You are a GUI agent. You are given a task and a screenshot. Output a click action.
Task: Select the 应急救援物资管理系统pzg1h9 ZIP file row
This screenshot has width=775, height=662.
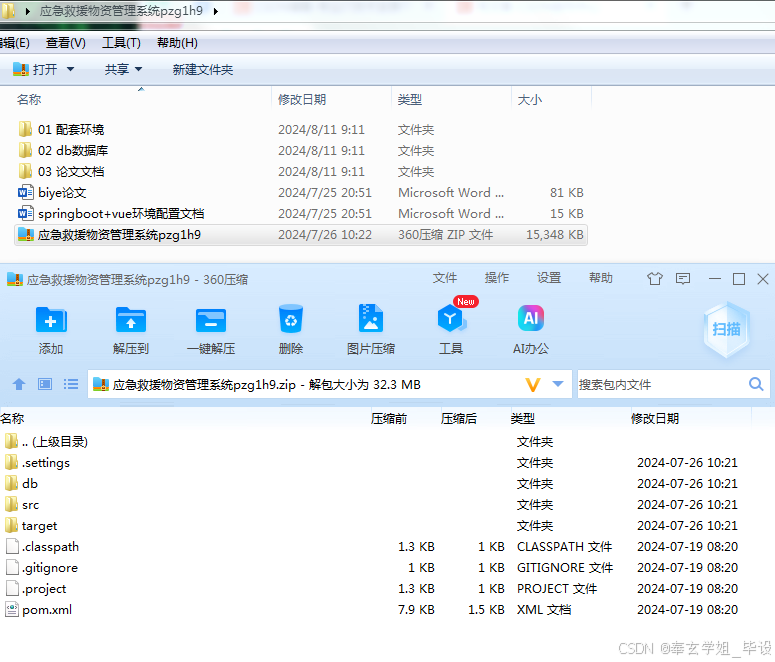301,235
